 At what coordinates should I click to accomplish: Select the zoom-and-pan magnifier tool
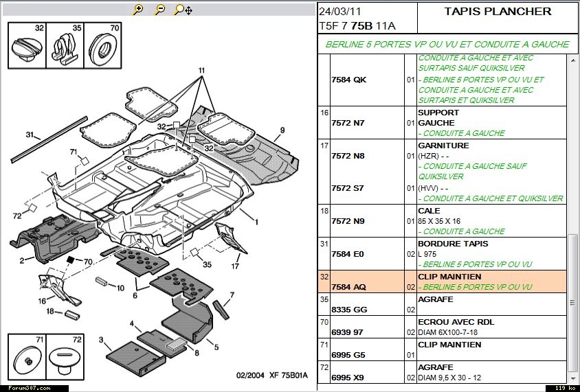pos(183,10)
